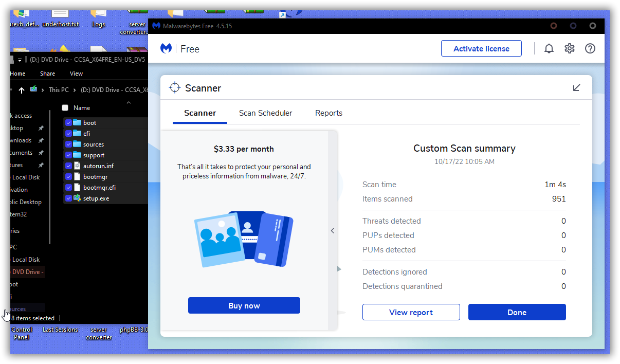Select the DVD Drive navigation item
Viewport: 620px width, 364px height.
coord(28,272)
